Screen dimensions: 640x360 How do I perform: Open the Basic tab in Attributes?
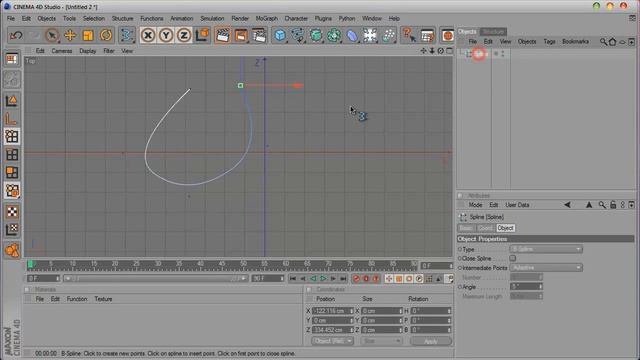click(x=467, y=228)
